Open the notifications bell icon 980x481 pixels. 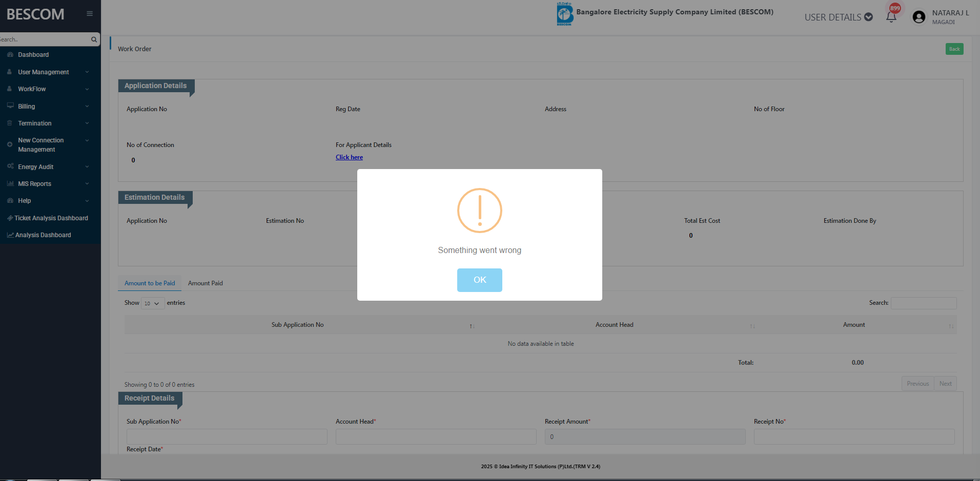[x=891, y=17]
